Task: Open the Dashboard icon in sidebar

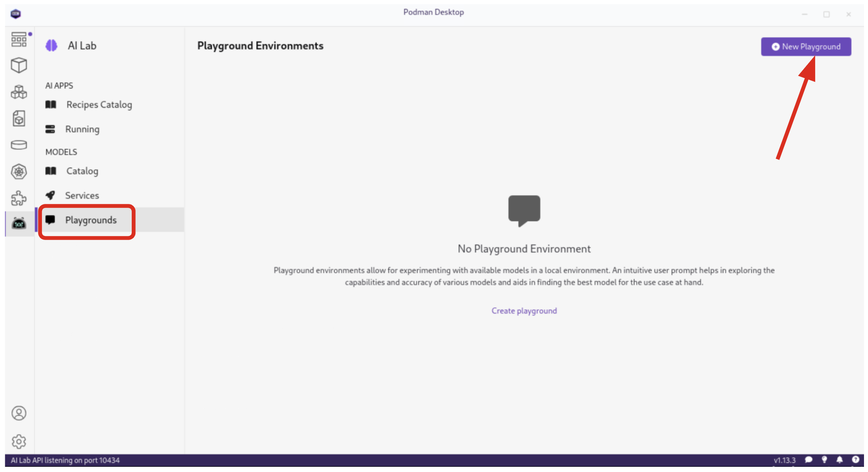Action: click(x=19, y=39)
